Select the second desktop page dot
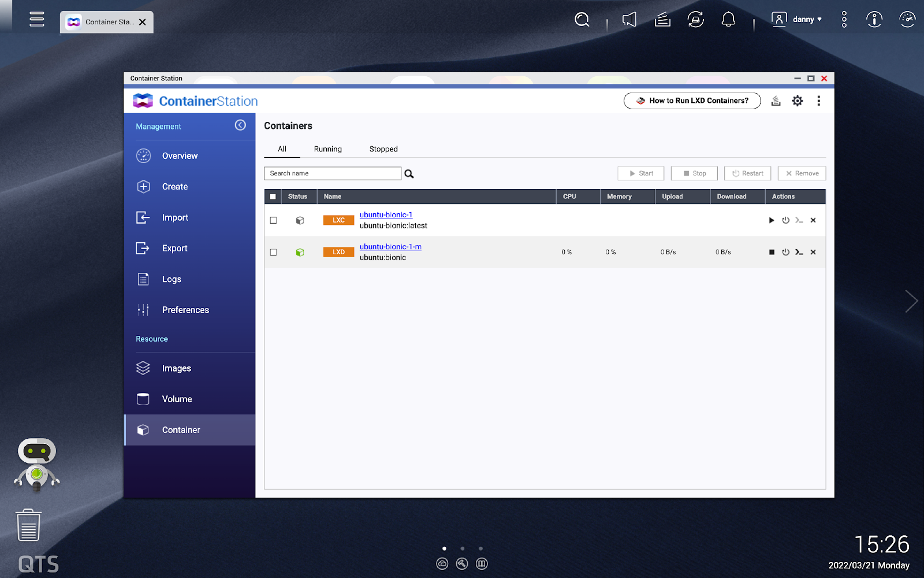 click(463, 549)
